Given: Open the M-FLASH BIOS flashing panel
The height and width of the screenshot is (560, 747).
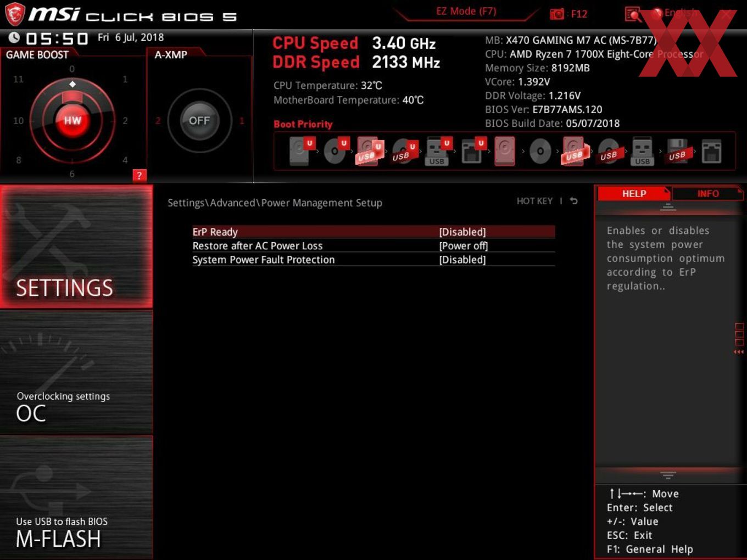Looking at the screenshot, I should tap(76, 497).
